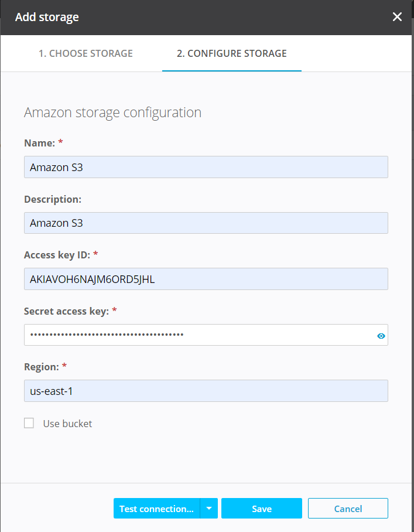The width and height of the screenshot is (414, 532).
Task: Select the Configure Storage tab
Action: (x=231, y=53)
